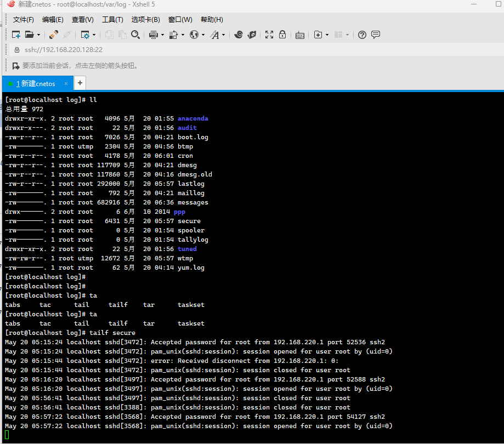Click 'yum.log' in the file listing
The image size is (504, 444).
191,268
